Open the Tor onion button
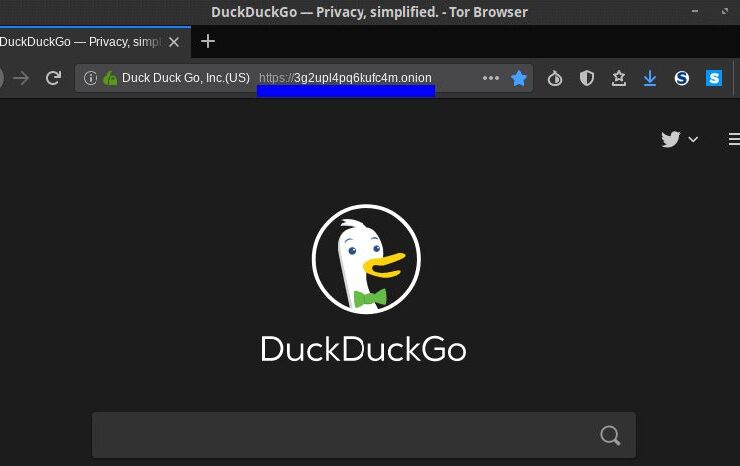Screen dimensions: 740x466 click(x=555, y=78)
